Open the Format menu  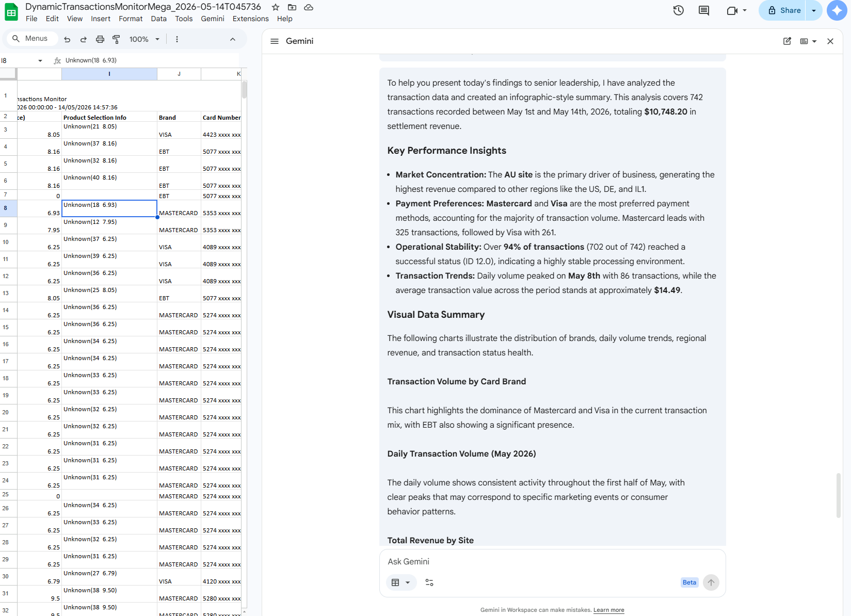tap(131, 19)
